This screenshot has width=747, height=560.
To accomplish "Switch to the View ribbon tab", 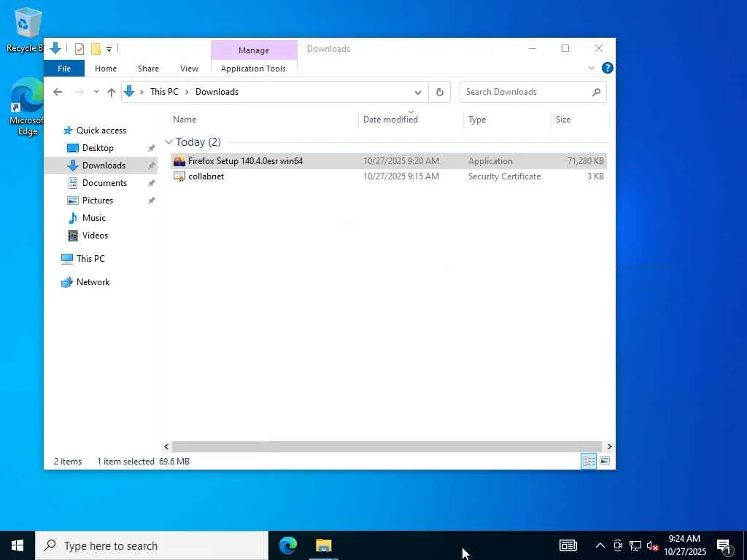I will click(189, 69).
